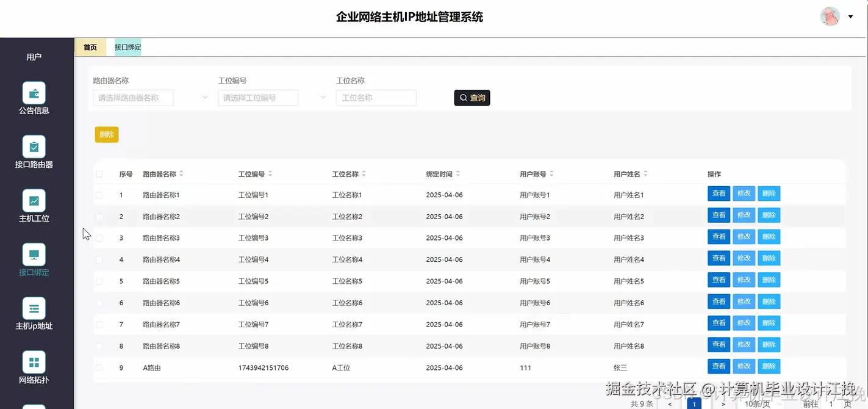
Task: Expand the user menu arrow beside avatar
Action: tap(850, 16)
